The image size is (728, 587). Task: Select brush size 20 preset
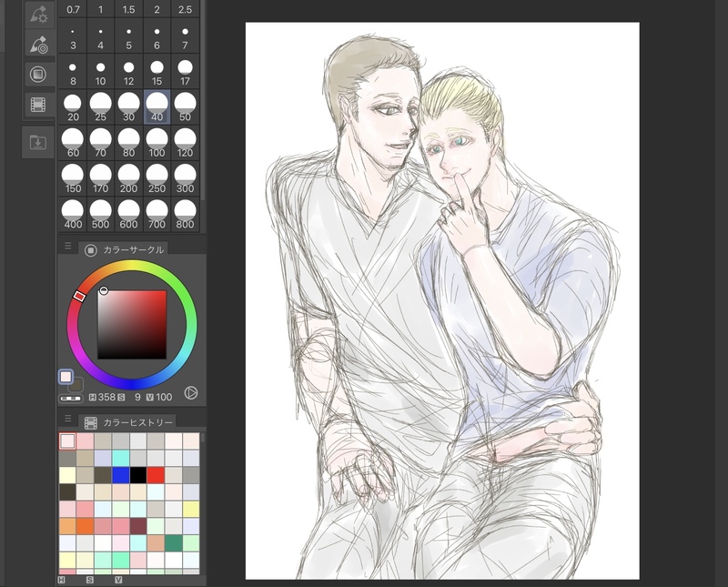point(73,107)
